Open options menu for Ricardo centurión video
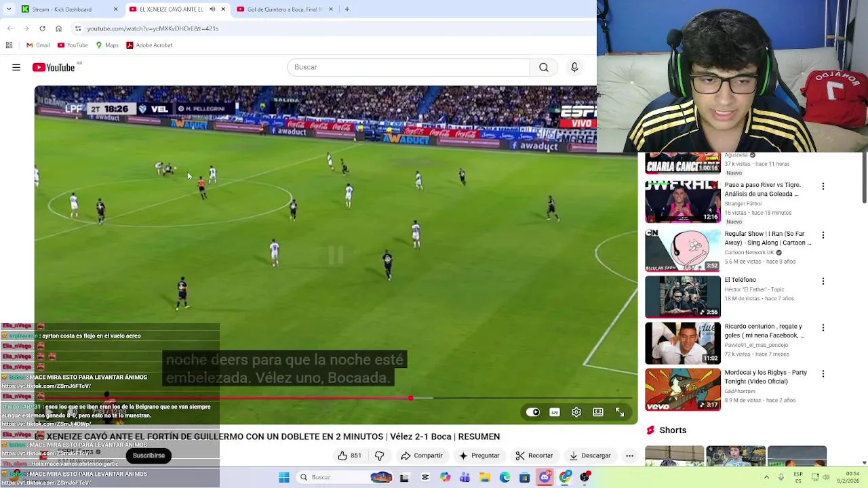868x488 pixels. pyautogui.click(x=823, y=327)
